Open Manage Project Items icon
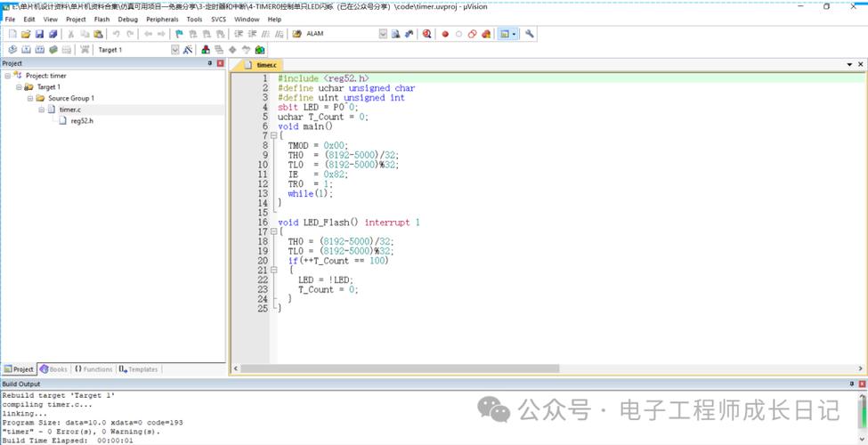The height and width of the screenshot is (445, 868). pyautogui.click(x=206, y=50)
